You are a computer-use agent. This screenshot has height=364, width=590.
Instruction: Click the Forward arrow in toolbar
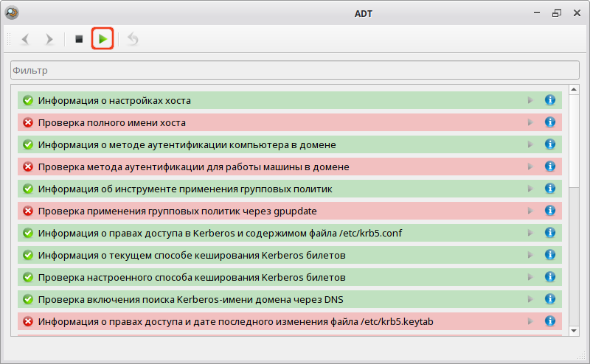point(49,38)
